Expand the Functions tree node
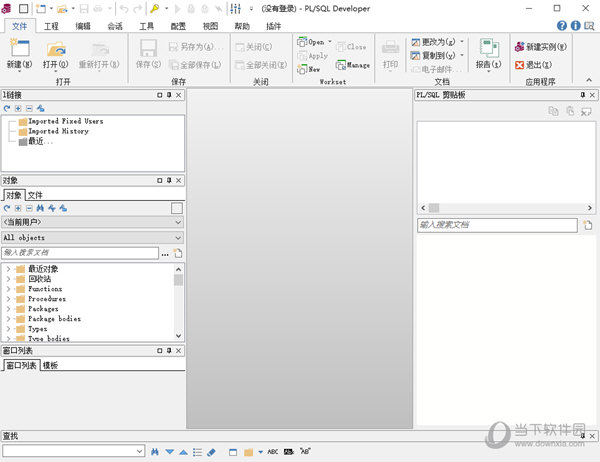 tap(8, 289)
